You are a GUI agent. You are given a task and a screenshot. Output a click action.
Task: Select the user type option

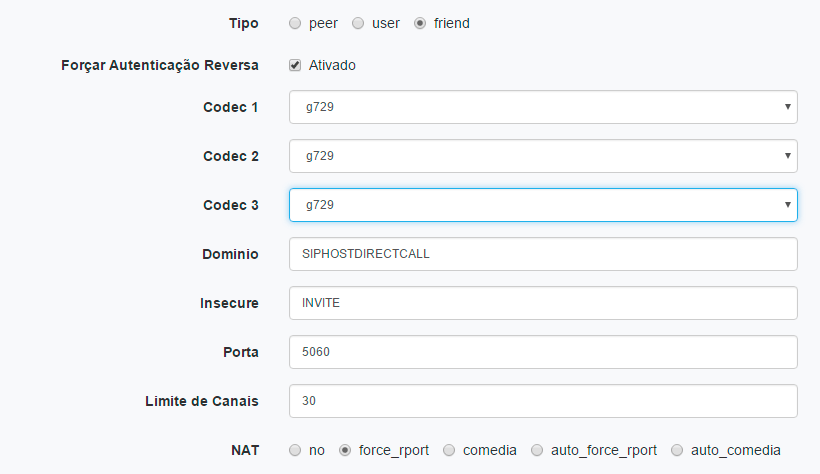click(358, 24)
